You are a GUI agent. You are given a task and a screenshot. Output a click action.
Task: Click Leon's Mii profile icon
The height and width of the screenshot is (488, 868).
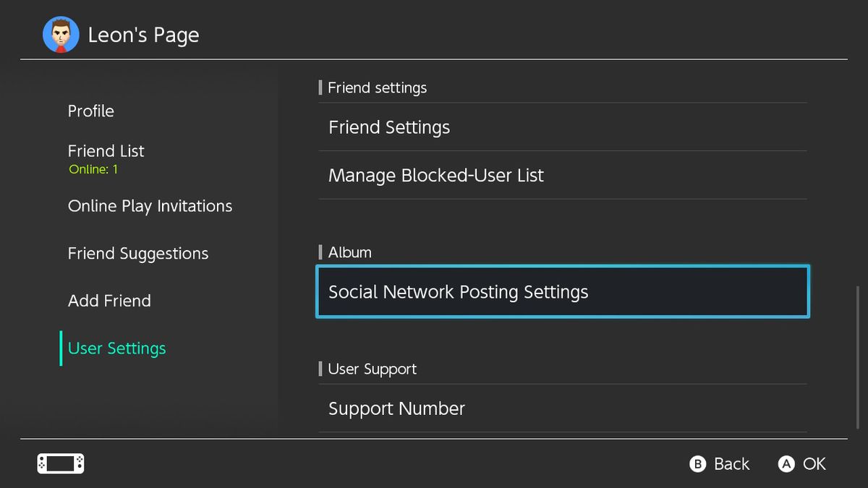61,33
